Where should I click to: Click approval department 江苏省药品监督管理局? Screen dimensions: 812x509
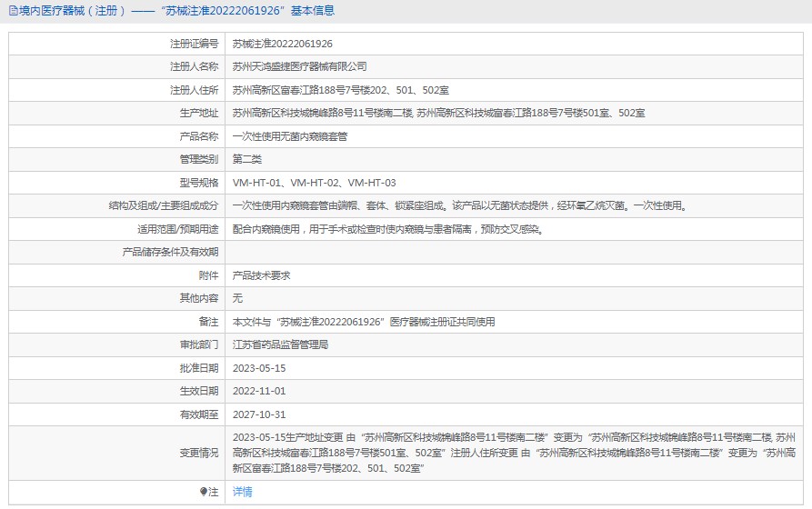280,345
